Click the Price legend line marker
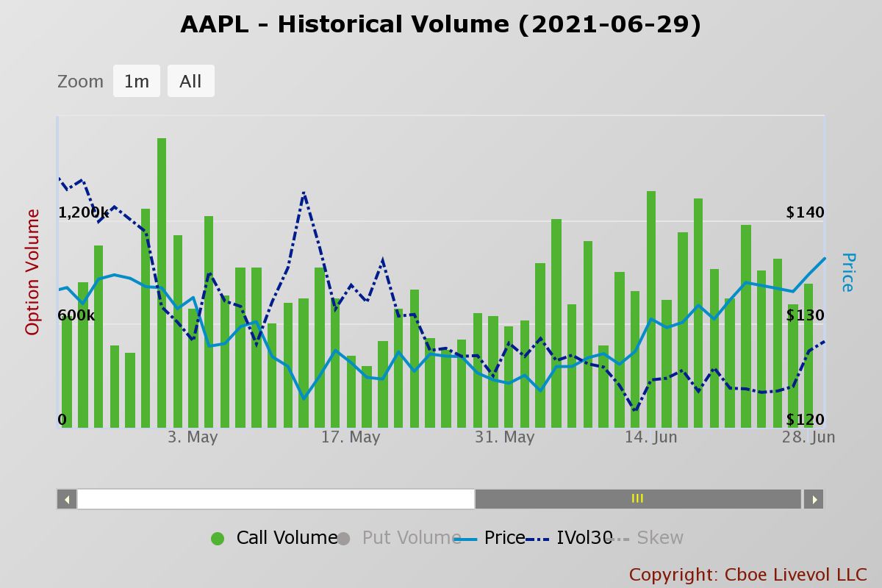Screen dimensions: 882x588 (466, 539)
